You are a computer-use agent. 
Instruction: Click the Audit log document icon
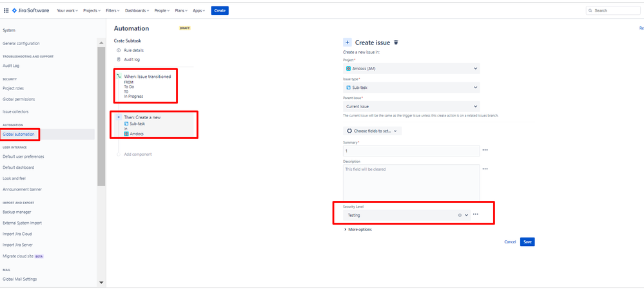click(x=119, y=59)
